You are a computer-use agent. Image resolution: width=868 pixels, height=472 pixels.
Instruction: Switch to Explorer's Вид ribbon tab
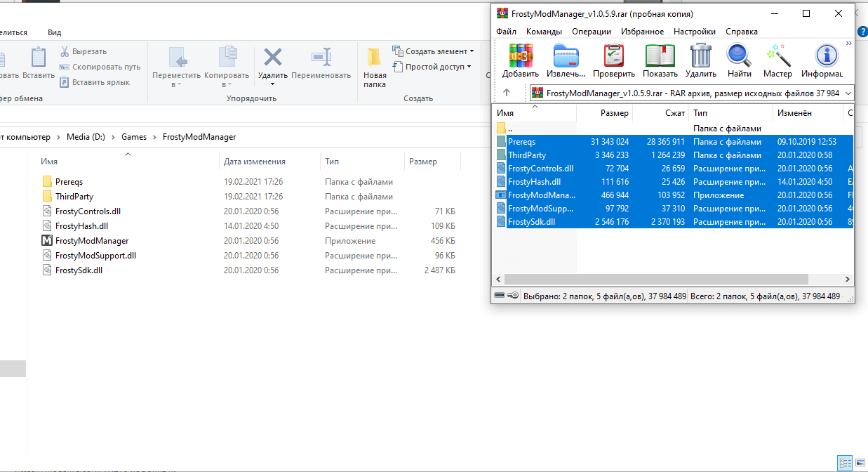tap(54, 32)
